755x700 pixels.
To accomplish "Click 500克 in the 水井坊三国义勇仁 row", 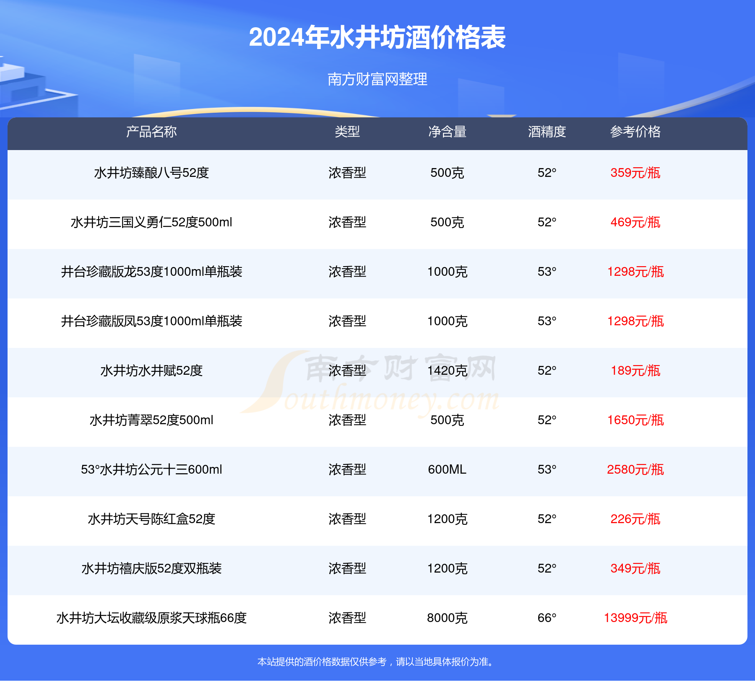I will click(x=447, y=222).
